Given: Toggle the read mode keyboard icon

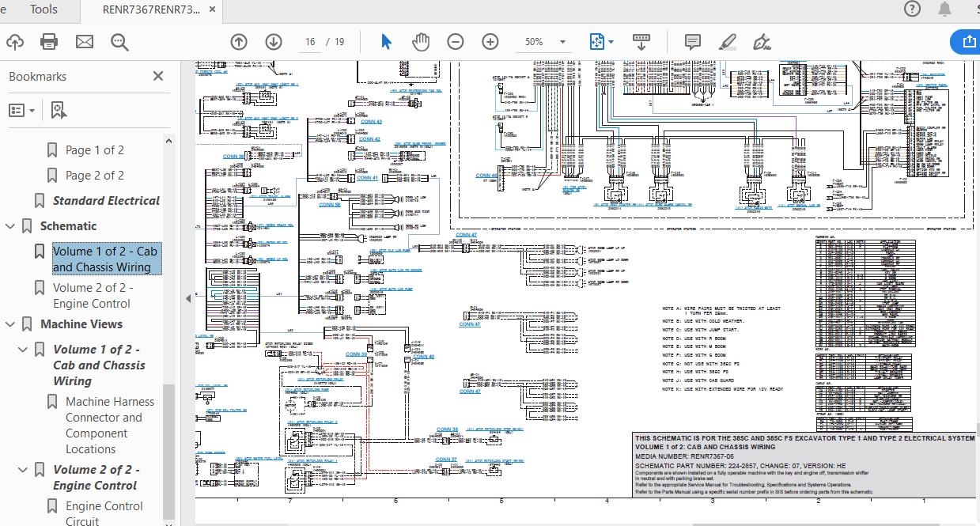Looking at the screenshot, I should [x=641, y=42].
